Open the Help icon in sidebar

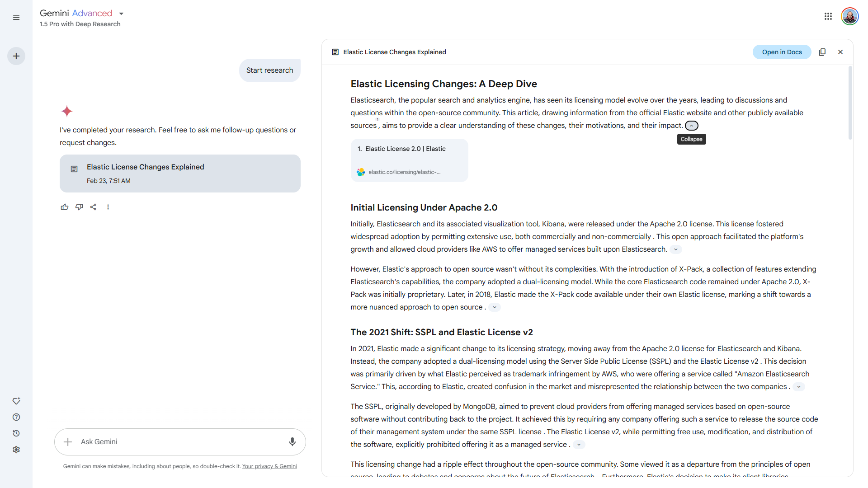pyautogui.click(x=16, y=417)
